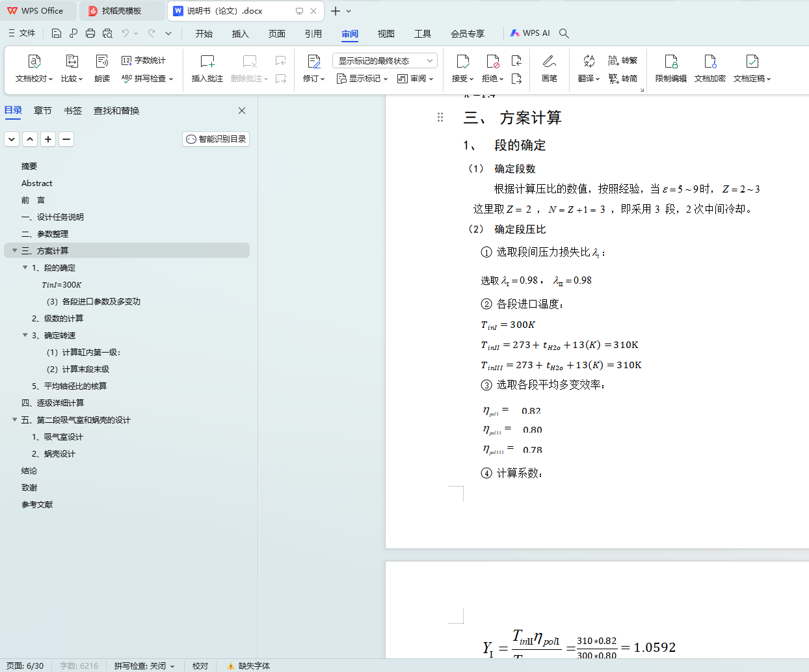Convert text with 转繁 to traditional
809x672 pixels.
click(x=623, y=60)
